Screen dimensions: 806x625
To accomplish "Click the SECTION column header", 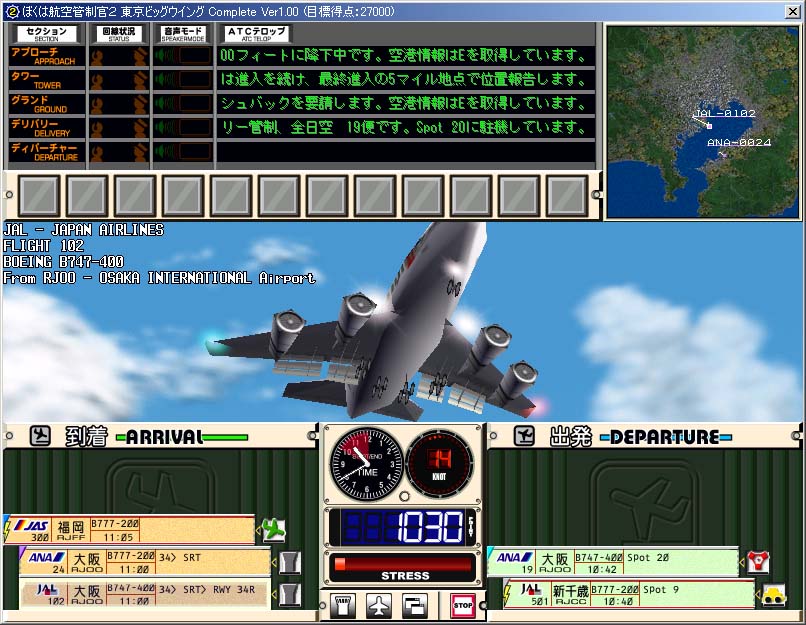I will tap(46, 34).
